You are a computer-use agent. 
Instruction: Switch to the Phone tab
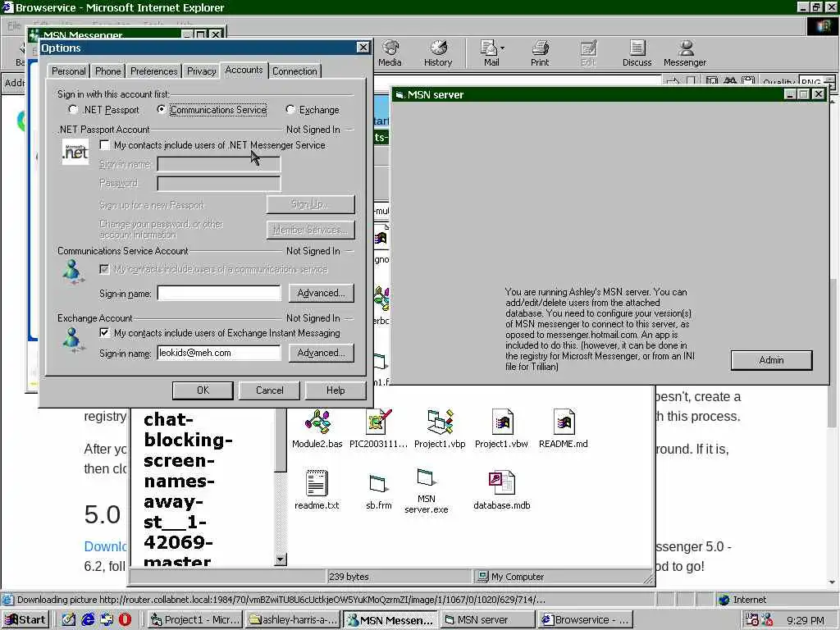107,71
